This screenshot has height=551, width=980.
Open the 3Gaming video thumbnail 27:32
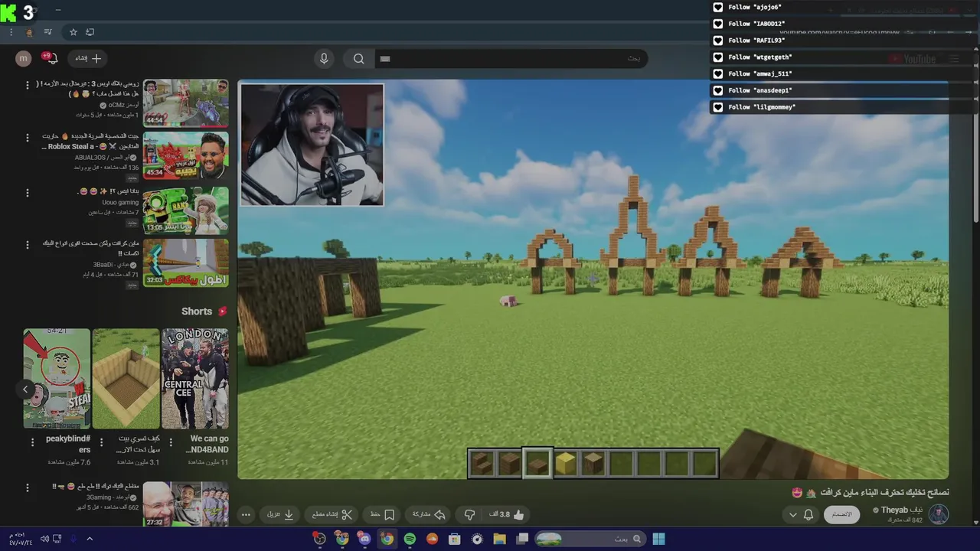pos(186,504)
